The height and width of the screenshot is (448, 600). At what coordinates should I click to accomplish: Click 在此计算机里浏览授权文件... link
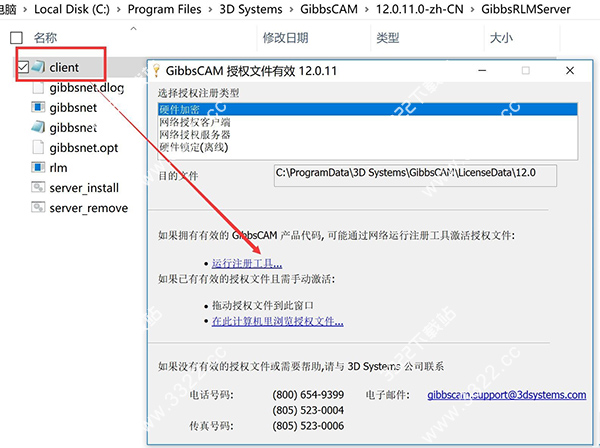[277, 321]
